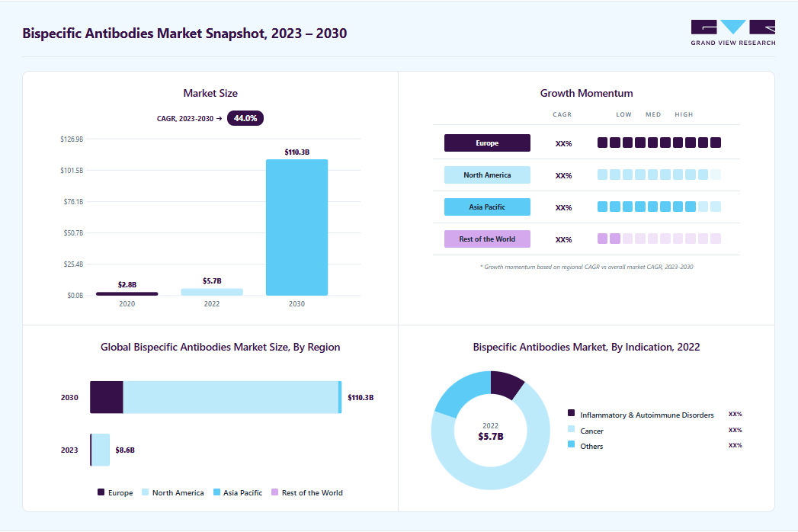Select the $5.7B label above 2022 bar
Viewport: 798px width, 532px height.
pos(212,281)
